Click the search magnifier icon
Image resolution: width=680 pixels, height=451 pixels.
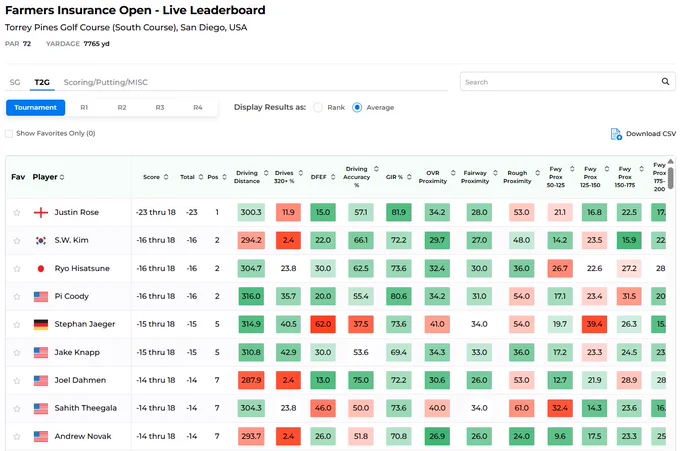[665, 82]
